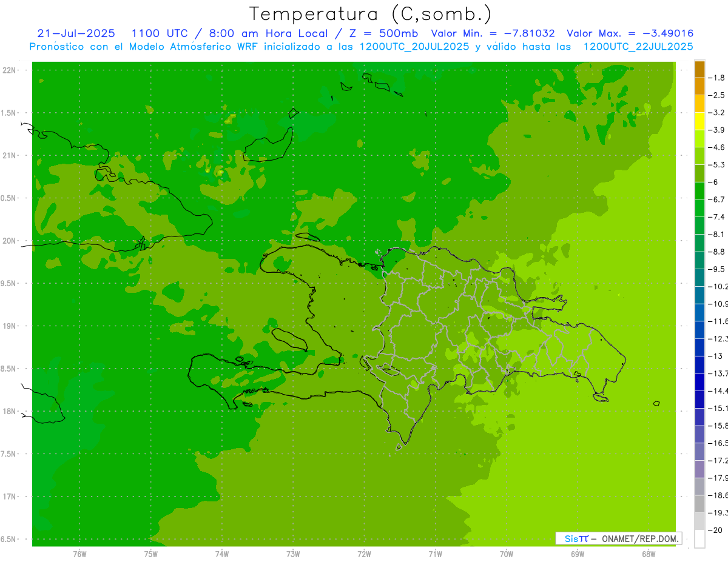This screenshot has width=728, height=562.
Task: Click '8:00 am Hora Local' text
Action: click(x=270, y=33)
